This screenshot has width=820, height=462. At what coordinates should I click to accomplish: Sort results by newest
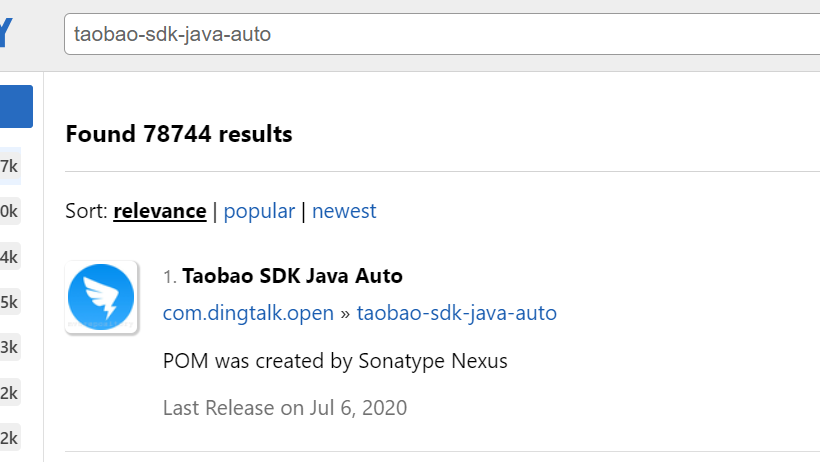[x=344, y=211]
